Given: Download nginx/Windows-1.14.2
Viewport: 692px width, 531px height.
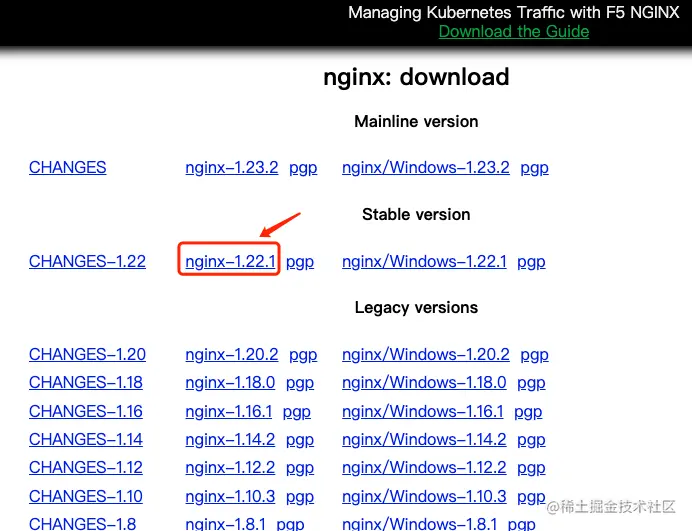Looking at the screenshot, I should pos(424,440).
